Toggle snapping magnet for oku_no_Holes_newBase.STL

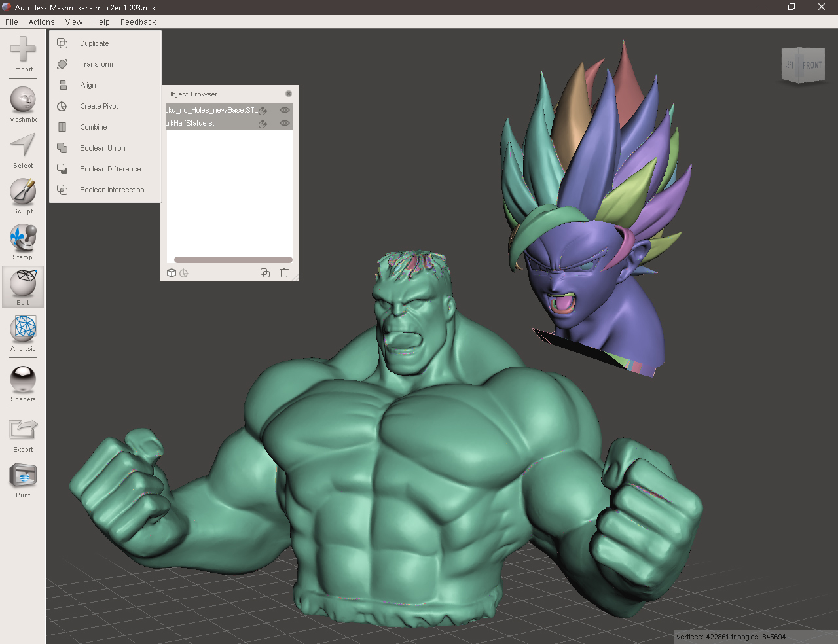pos(263,111)
